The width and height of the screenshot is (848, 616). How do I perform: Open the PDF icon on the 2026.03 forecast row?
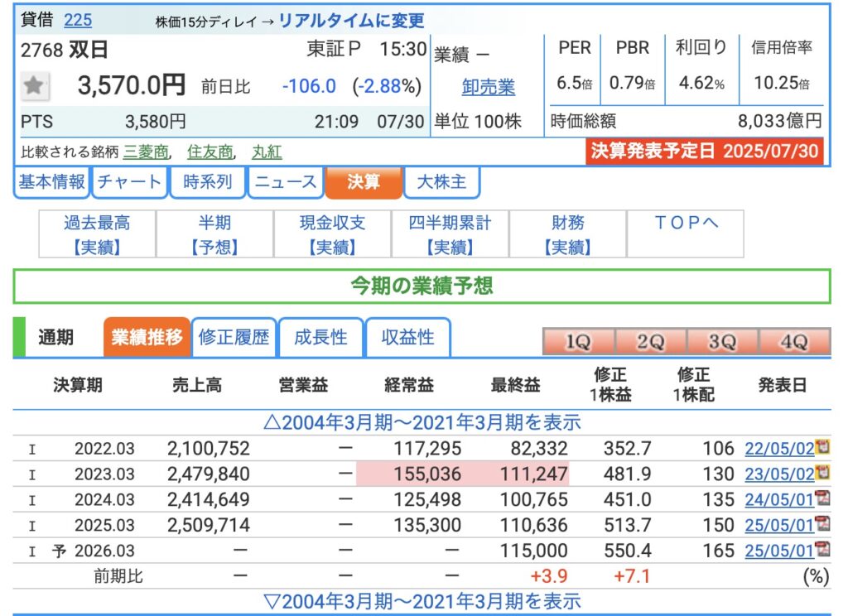click(822, 549)
